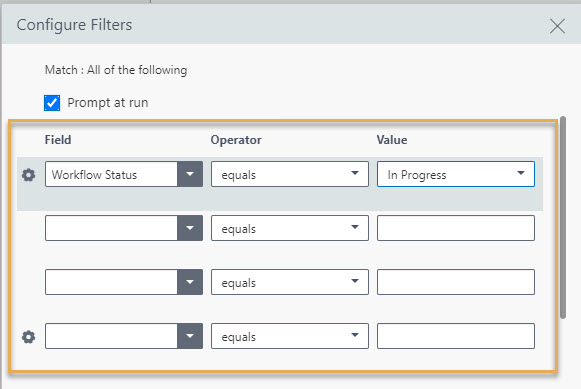Click the filter list vertical scrollbar
Viewport: 581px width, 389px height.
coord(563,217)
